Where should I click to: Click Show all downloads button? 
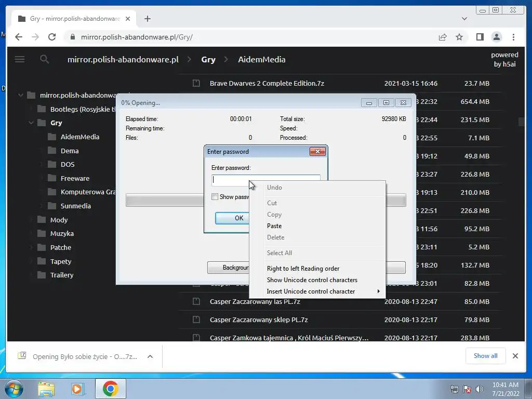click(x=485, y=355)
